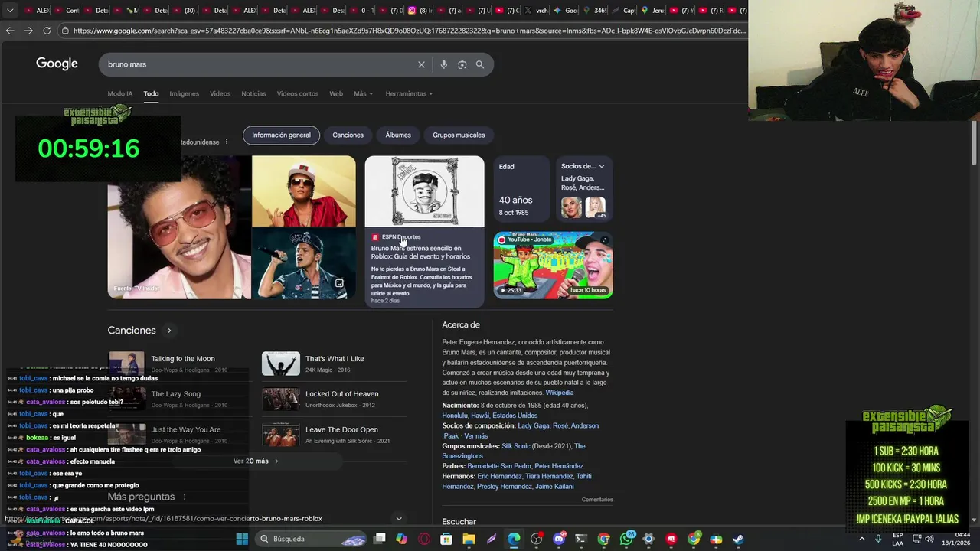Select the Información general chip
This screenshot has height=551, width=980.
pyautogui.click(x=281, y=135)
